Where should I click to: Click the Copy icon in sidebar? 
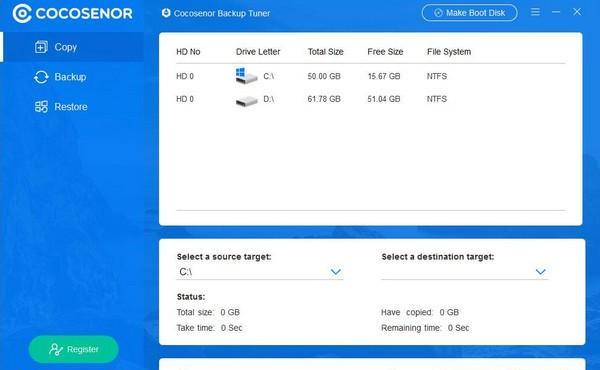click(x=41, y=47)
